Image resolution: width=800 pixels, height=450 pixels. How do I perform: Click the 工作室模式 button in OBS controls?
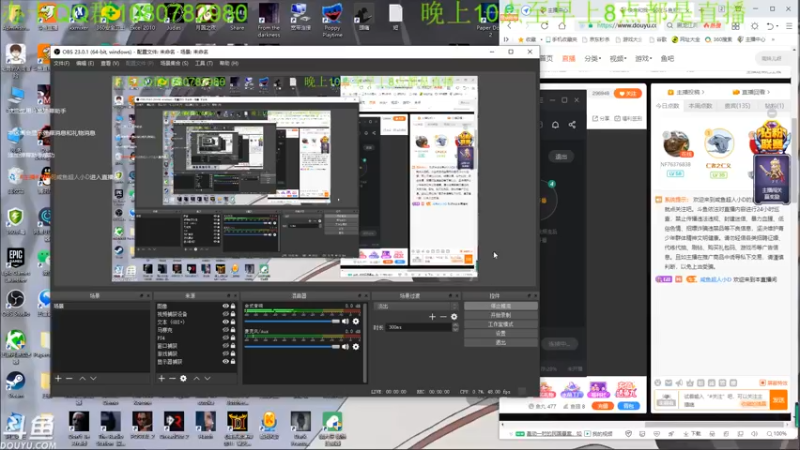pos(501,324)
